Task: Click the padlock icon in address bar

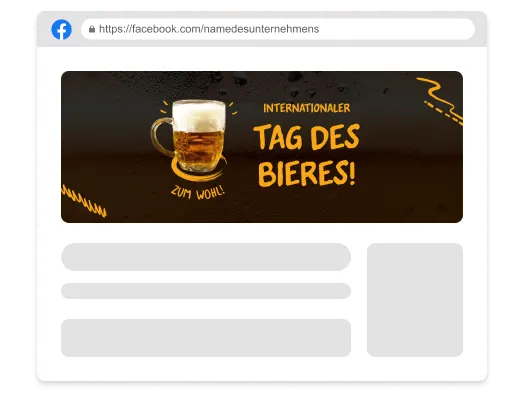Action: 92,29
